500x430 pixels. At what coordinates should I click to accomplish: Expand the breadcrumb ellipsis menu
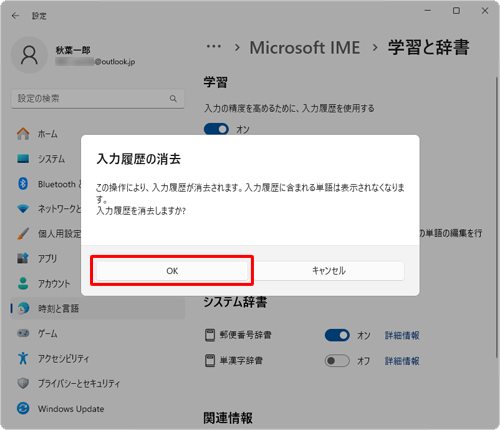click(x=214, y=47)
